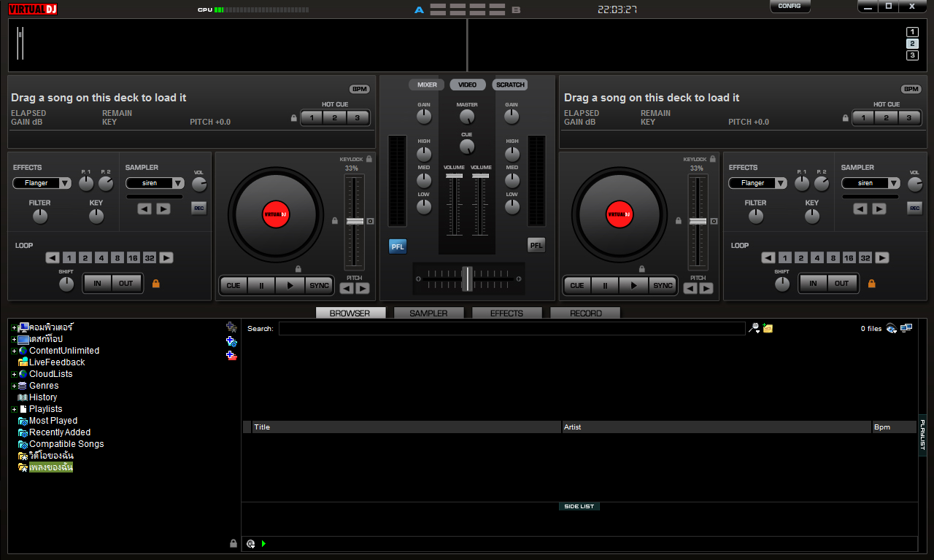Click inside the Search input field

pos(511,328)
